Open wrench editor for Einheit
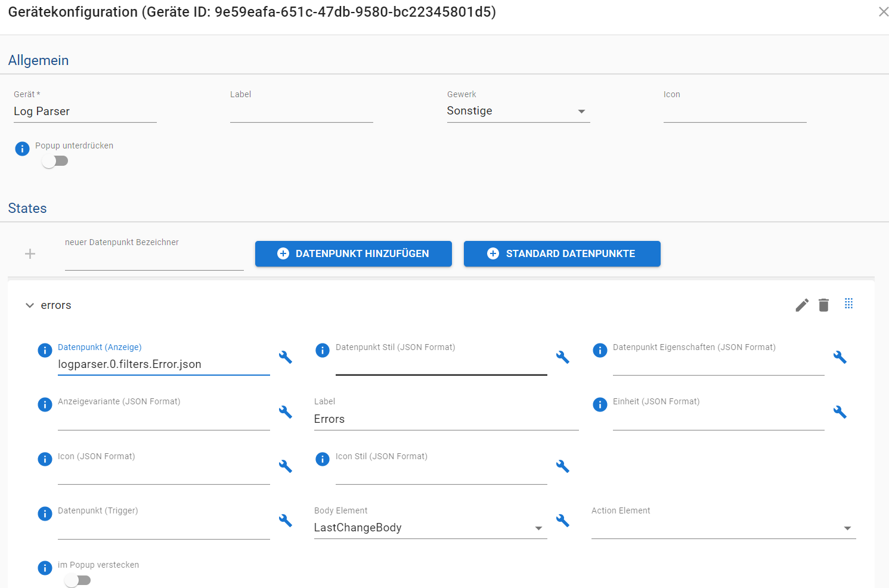This screenshot has height=588, width=889. [x=840, y=412]
